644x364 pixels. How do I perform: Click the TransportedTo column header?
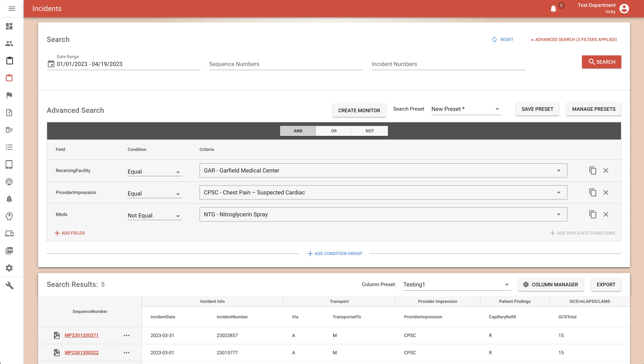tap(347, 317)
